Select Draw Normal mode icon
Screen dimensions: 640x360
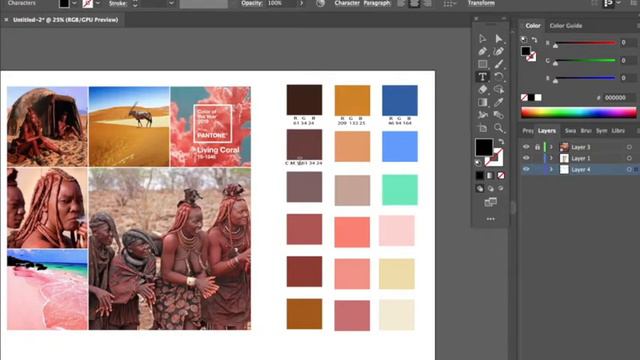(x=480, y=189)
